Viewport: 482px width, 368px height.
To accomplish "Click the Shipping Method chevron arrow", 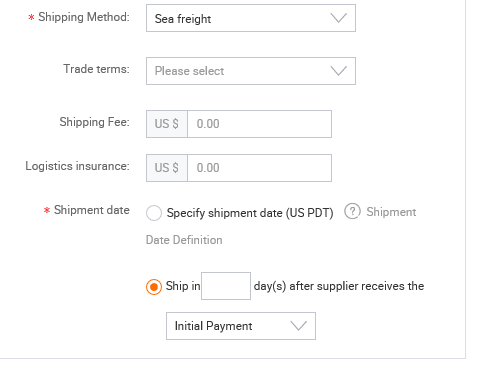I will 338,18.
